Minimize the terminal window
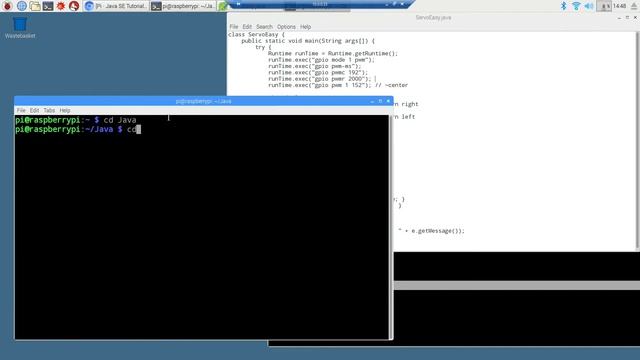Image resolution: width=640 pixels, height=360 pixels. pos(372,101)
